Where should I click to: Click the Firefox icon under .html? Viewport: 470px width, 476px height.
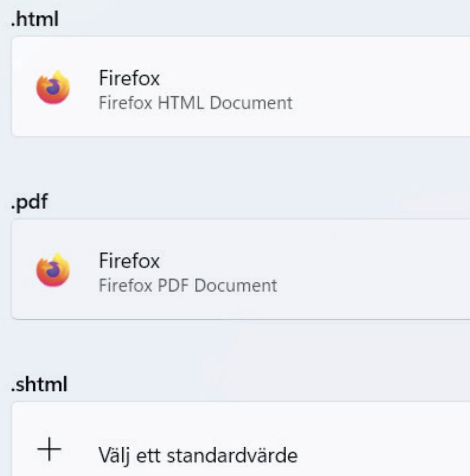click(53, 87)
